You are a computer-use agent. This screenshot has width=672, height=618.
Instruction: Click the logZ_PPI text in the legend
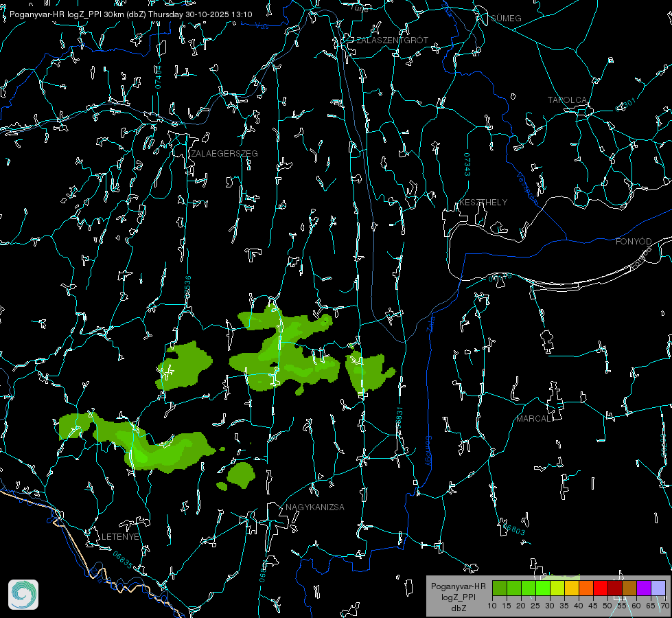click(x=459, y=597)
